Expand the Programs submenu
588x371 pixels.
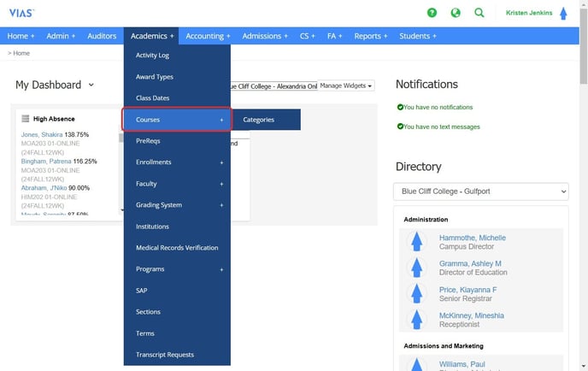click(x=177, y=269)
